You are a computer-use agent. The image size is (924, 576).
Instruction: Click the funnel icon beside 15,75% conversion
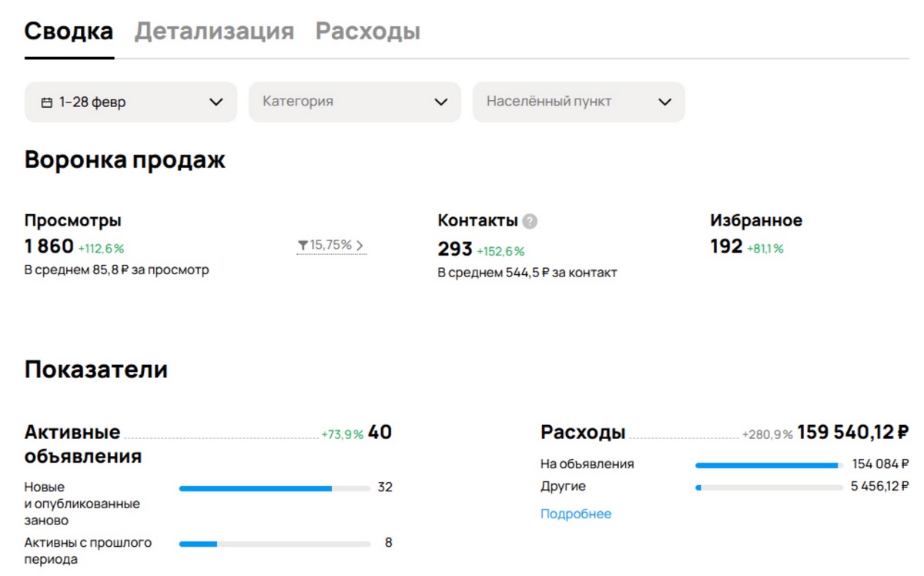(303, 246)
